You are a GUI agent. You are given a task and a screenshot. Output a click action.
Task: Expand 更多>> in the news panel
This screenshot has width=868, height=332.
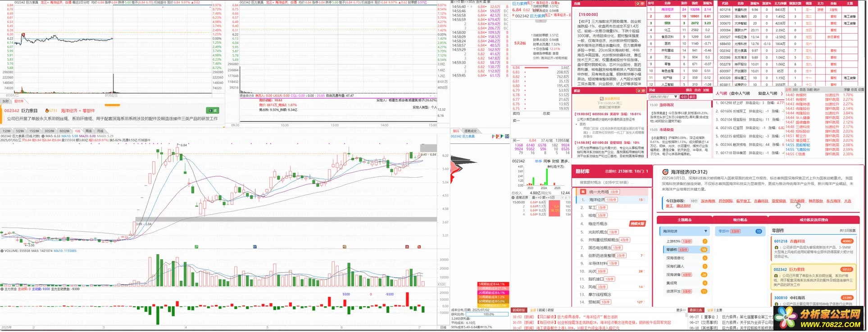pos(681,310)
